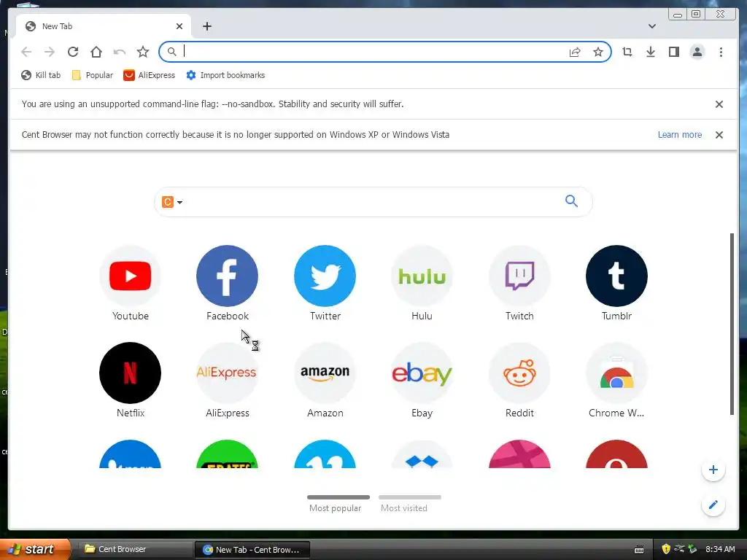This screenshot has width=747, height=560.
Task: Click the taskbar clock 8:34 AM
Action: [720, 549]
